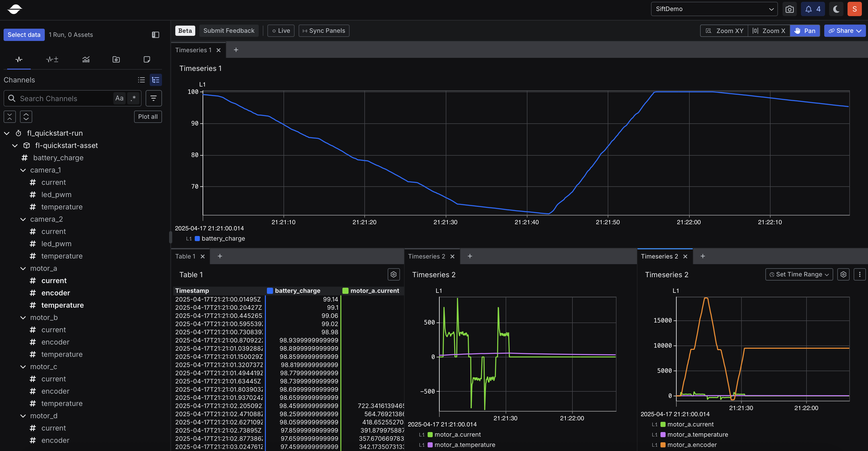Collapse the motor_a channel group
868x451 pixels.
tap(23, 269)
